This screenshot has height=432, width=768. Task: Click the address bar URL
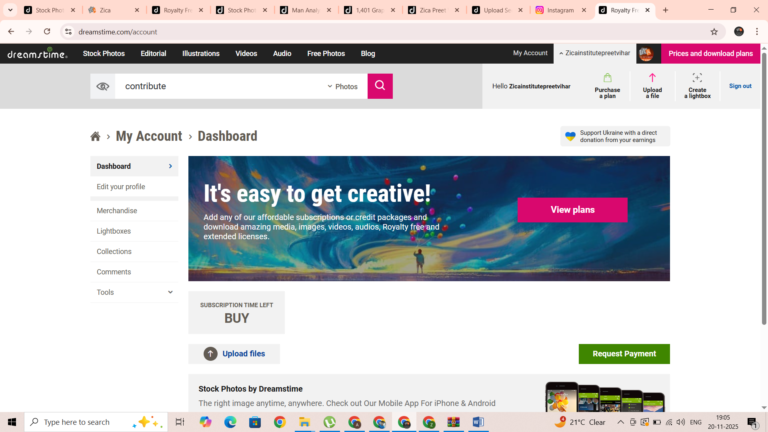[118, 32]
